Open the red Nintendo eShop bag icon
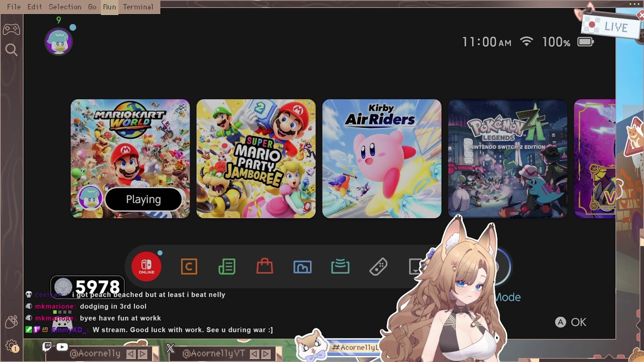 click(265, 266)
